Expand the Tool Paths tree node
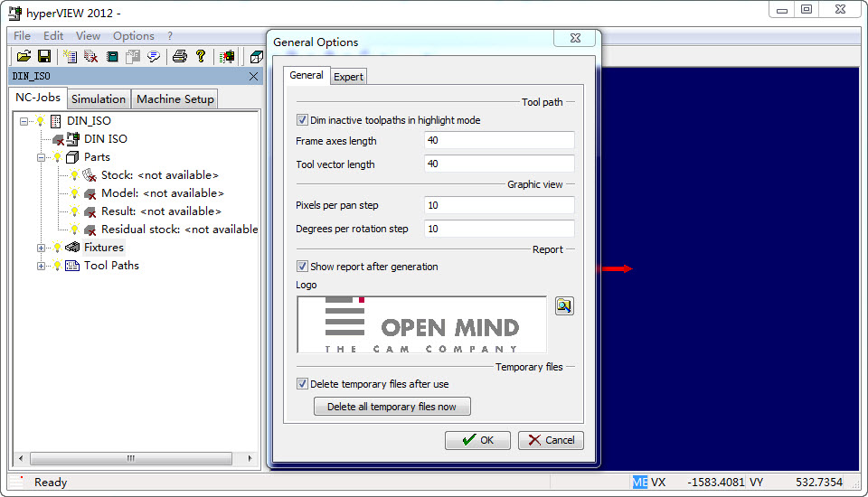The height and width of the screenshot is (497, 868). (41, 267)
